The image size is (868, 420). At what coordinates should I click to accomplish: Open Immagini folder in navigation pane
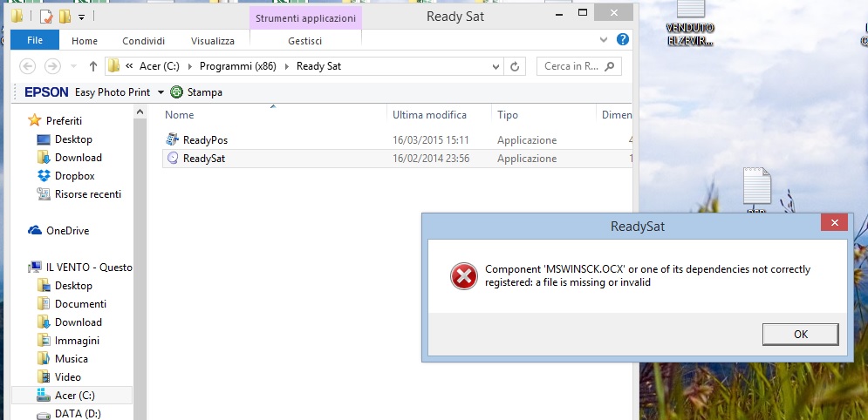coord(77,341)
